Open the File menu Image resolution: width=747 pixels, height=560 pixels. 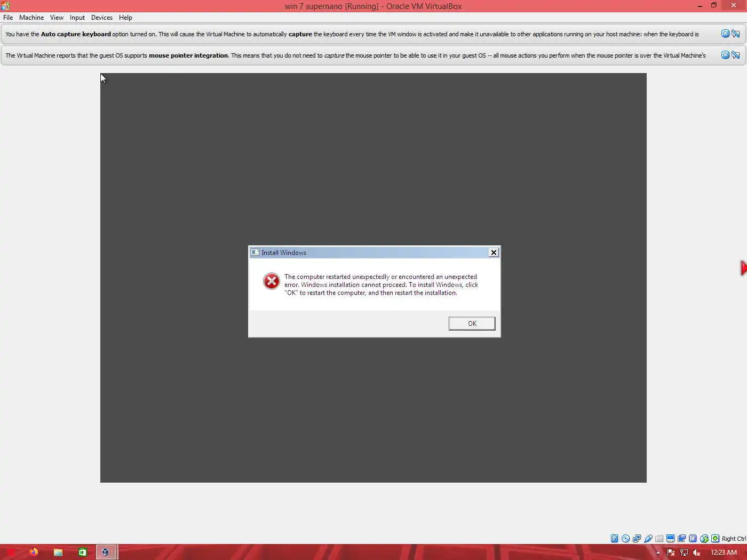[x=8, y=18]
